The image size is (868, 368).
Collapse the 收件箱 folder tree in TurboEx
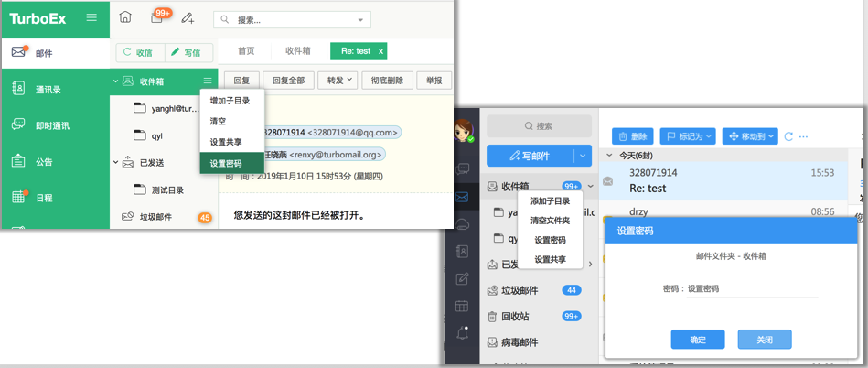point(116,81)
